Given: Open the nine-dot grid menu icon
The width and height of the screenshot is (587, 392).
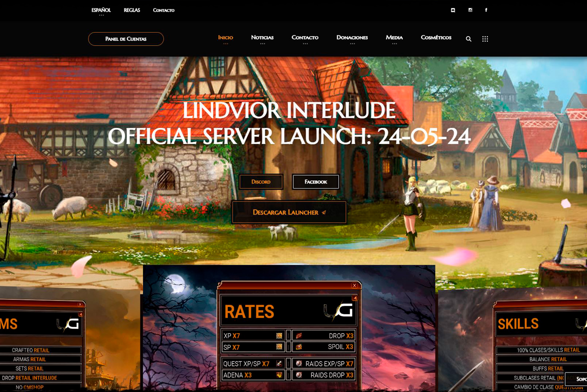Looking at the screenshot, I should pyautogui.click(x=485, y=39).
